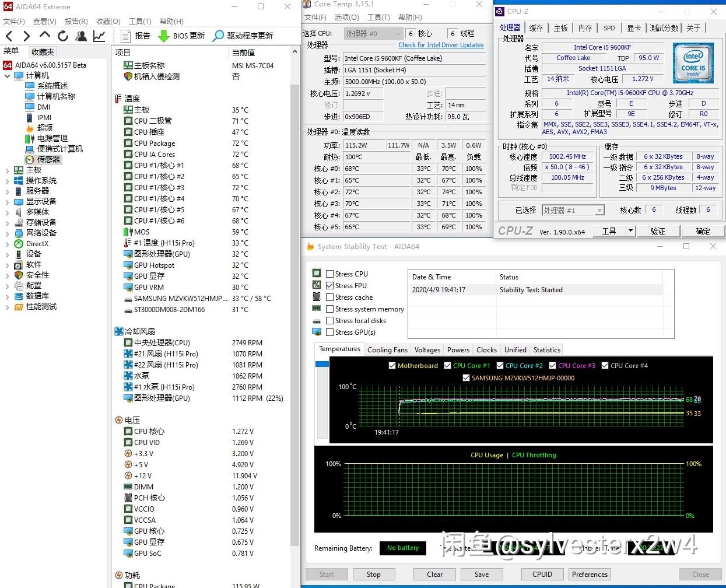Click Save button in stability test
This screenshot has width=726, height=588.
(482, 575)
